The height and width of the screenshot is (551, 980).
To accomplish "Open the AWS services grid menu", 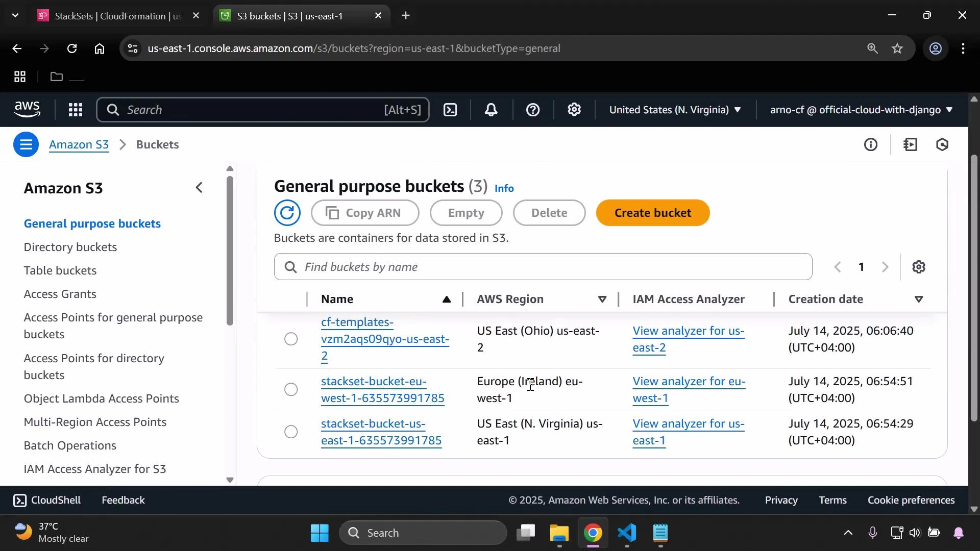I will [x=75, y=110].
